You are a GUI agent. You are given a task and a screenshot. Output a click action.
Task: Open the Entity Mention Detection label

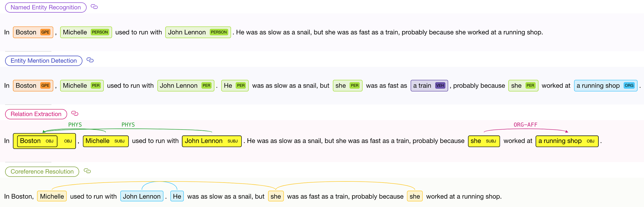44,61
